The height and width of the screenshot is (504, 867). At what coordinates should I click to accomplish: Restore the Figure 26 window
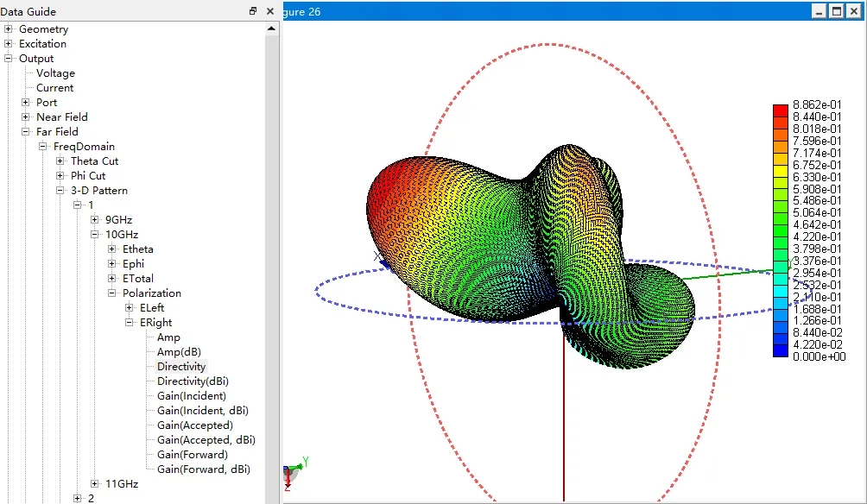click(836, 11)
